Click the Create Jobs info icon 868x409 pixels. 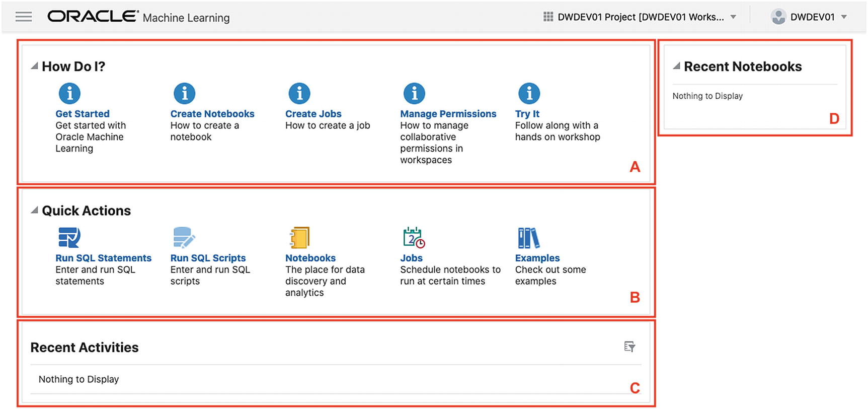click(299, 93)
